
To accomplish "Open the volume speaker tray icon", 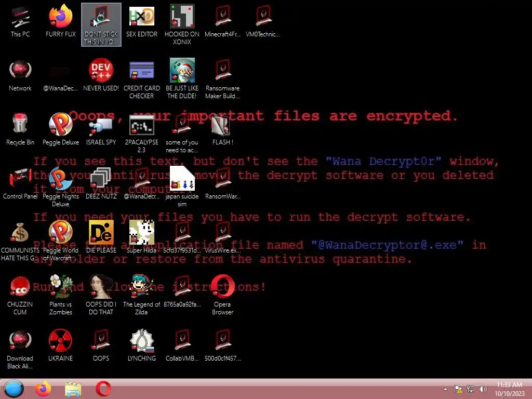I will 483,389.
